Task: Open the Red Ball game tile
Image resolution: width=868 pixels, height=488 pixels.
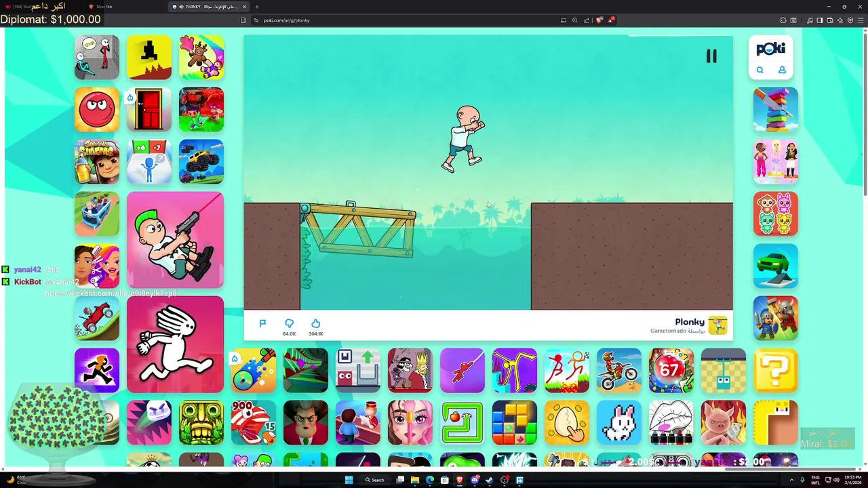Action: coord(97,109)
